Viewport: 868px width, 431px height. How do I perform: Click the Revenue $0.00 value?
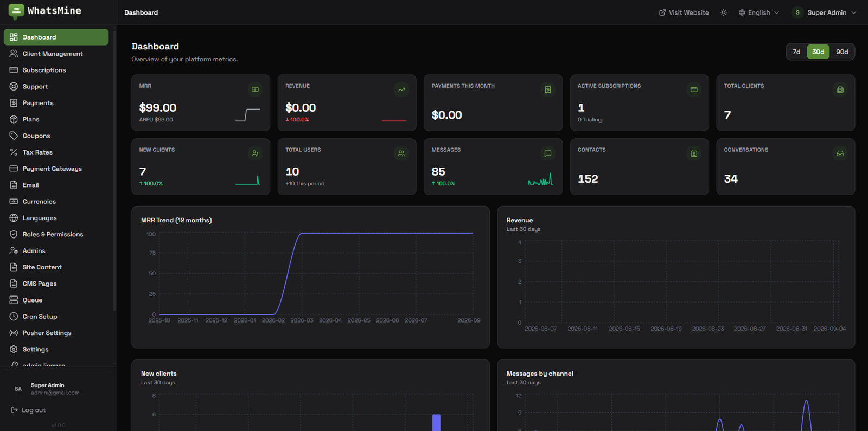301,108
